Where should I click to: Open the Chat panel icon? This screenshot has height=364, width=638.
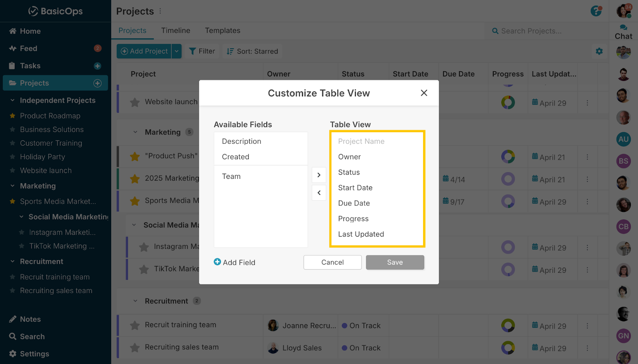pyautogui.click(x=623, y=28)
